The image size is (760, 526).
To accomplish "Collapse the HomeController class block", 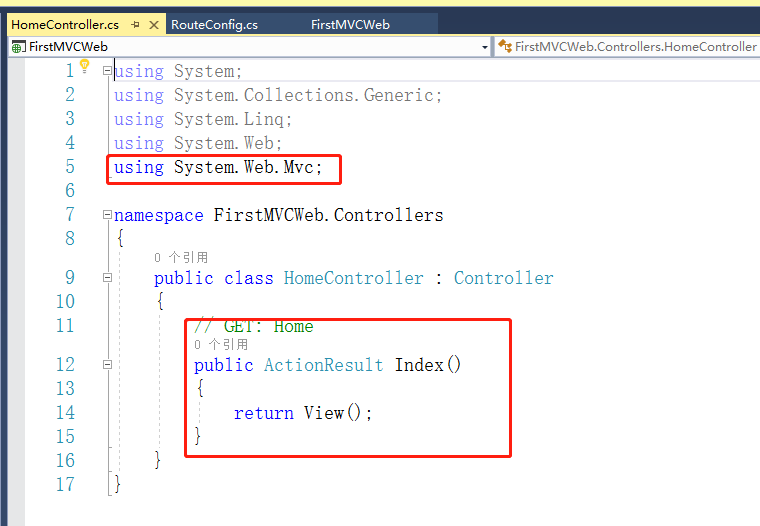I will [x=107, y=278].
